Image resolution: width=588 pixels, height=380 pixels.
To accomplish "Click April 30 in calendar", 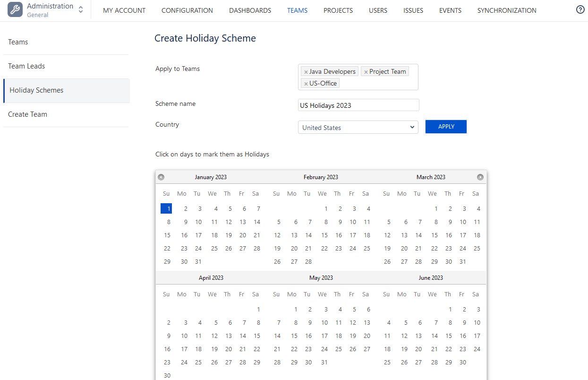I will (167, 375).
